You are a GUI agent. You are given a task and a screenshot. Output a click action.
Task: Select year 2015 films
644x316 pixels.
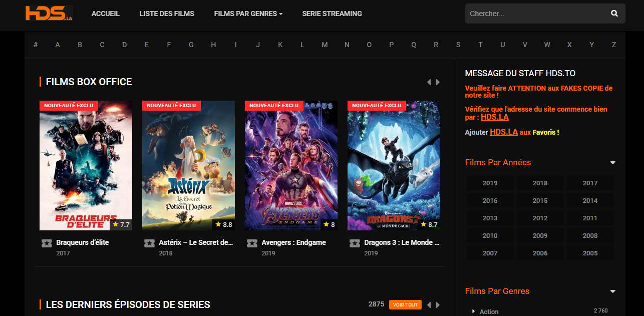coord(540,201)
